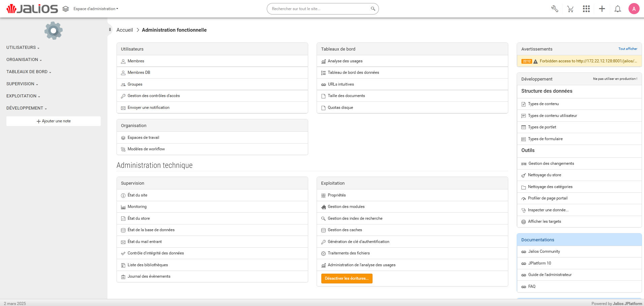Expand the ORGANISATION sidebar menu

click(24, 60)
